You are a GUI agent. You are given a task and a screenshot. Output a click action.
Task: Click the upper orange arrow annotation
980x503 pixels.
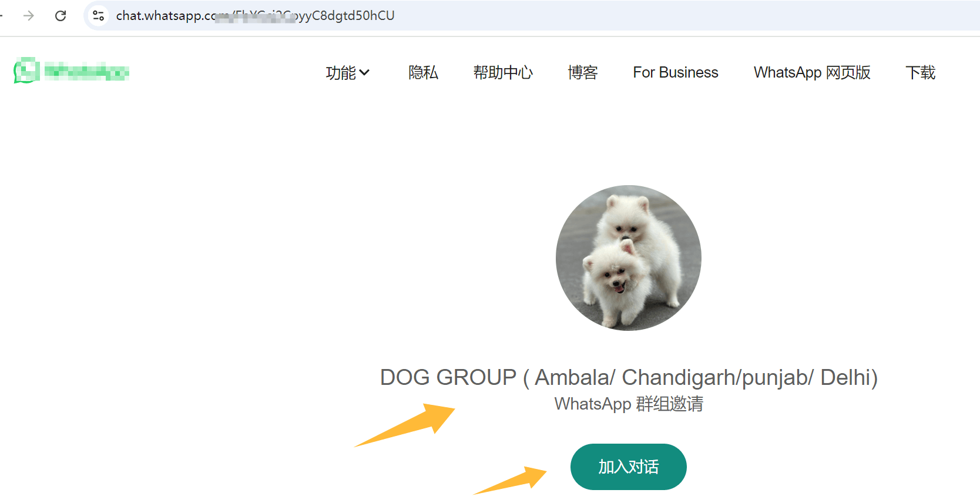click(x=405, y=425)
